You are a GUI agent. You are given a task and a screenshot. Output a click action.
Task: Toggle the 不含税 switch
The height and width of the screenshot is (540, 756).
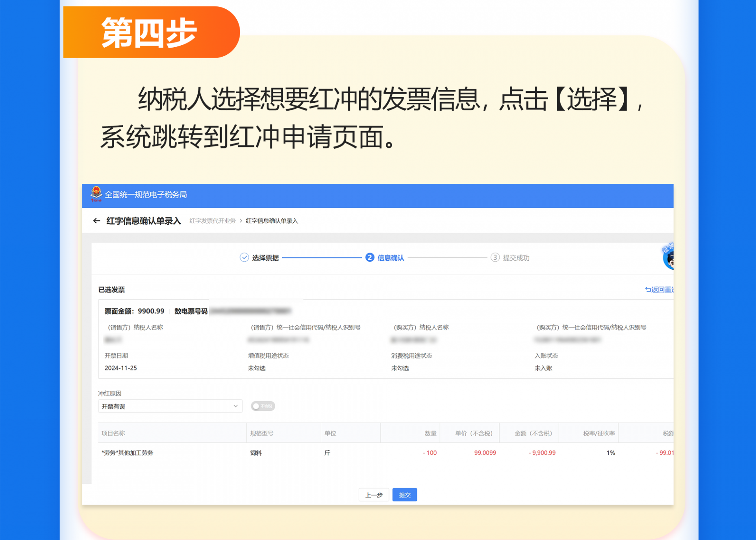point(263,406)
